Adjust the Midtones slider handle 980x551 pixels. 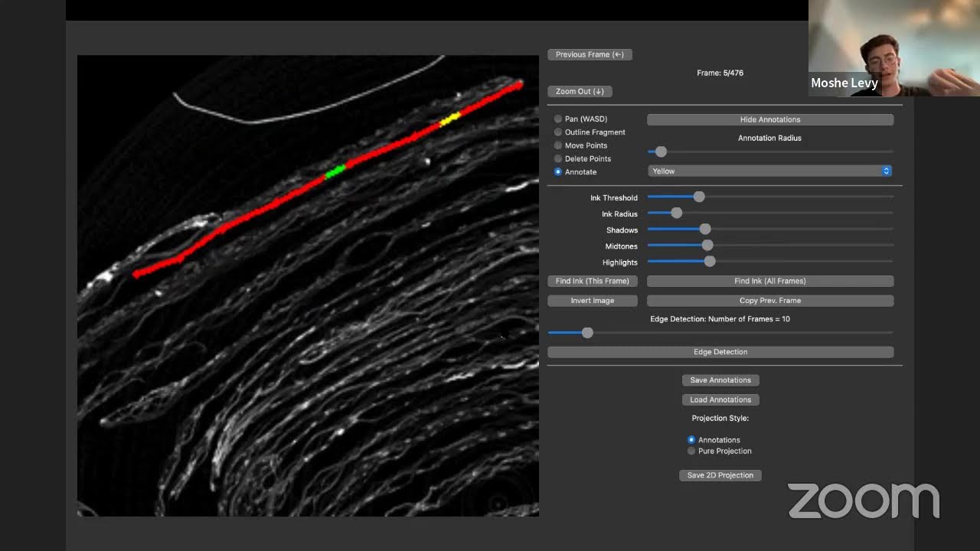click(707, 245)
